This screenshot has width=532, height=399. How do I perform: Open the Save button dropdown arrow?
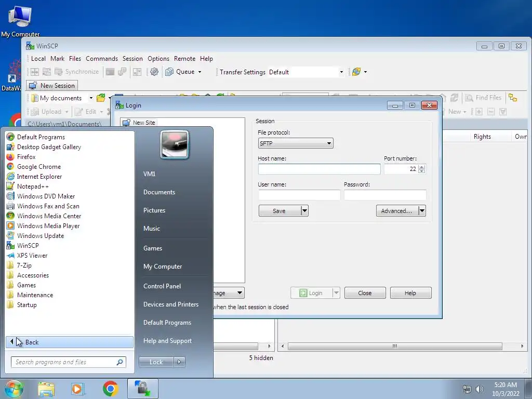304,211
